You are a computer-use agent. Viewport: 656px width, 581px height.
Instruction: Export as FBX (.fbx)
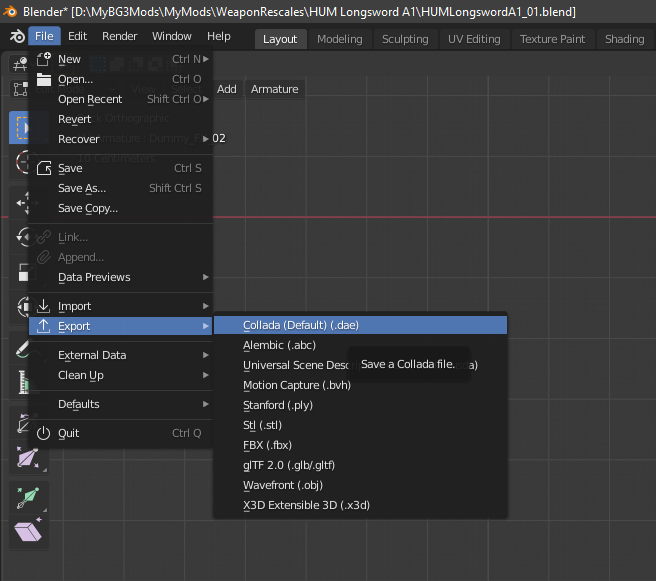click(360, 445)
